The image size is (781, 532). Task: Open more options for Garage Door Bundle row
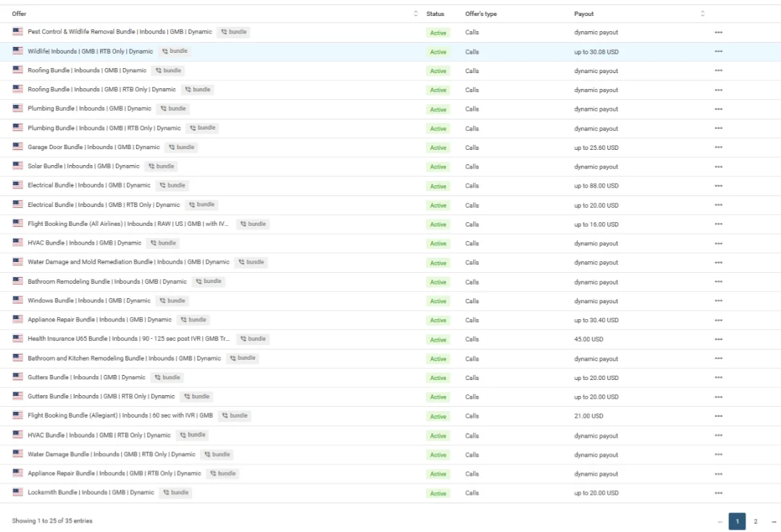click(x=718, y=148)
